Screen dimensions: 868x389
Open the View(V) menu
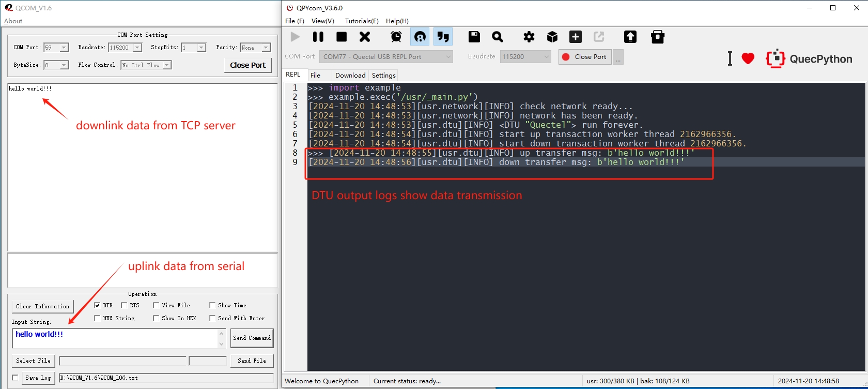323,21
